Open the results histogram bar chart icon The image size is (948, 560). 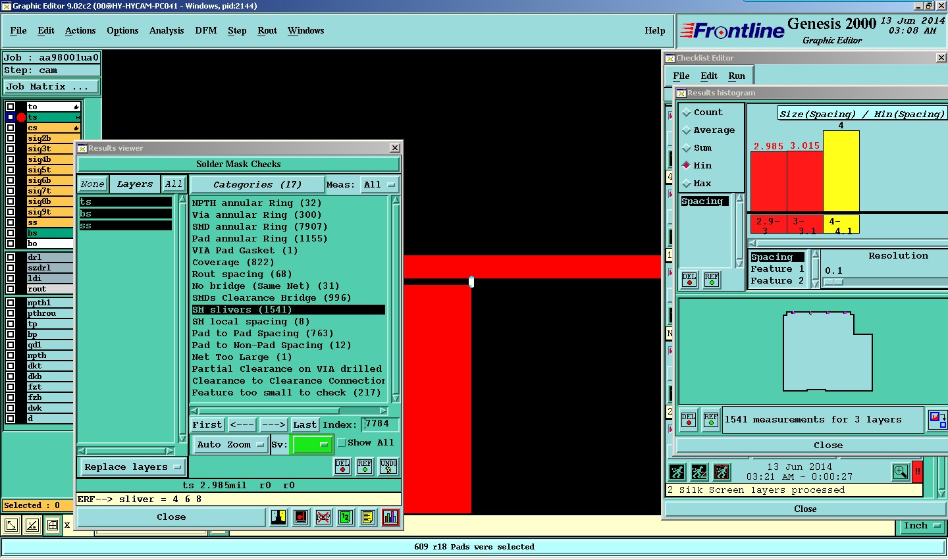(390, 517)
